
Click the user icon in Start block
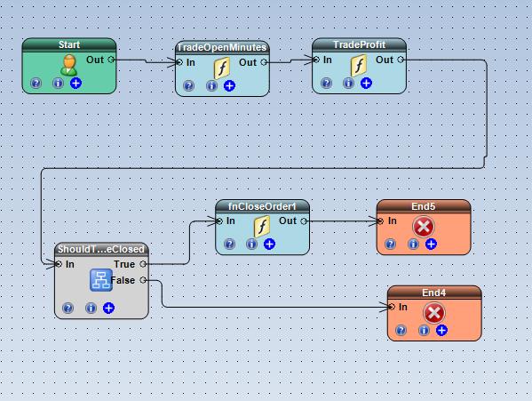[69, 65]
